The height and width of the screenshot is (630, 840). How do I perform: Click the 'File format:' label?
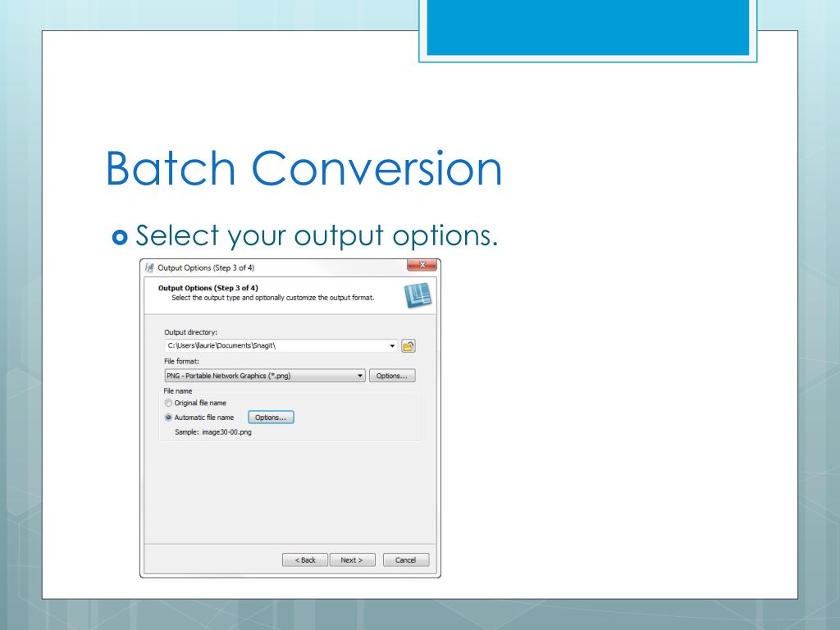click(181, 361)
